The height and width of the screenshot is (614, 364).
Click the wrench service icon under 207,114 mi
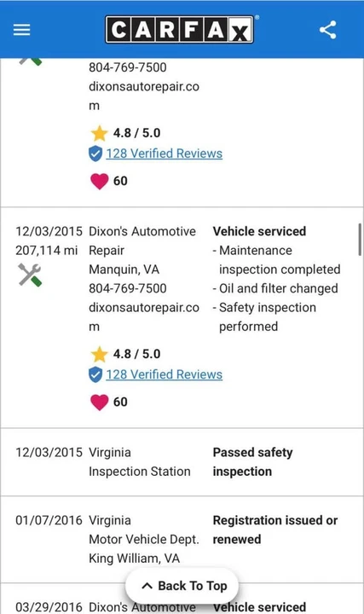point(30,275)
